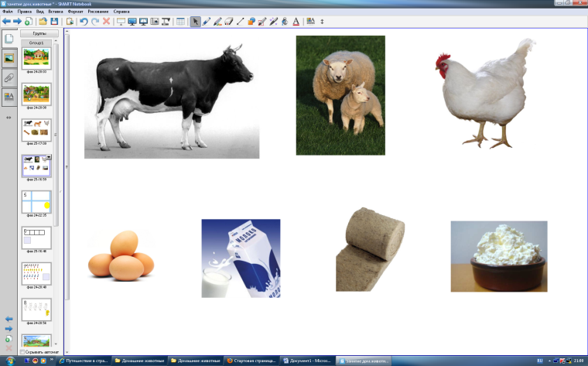This screenshot has width=588, height=366.
Task: Select the white hen picture
Action: click(x=486, y=94)
